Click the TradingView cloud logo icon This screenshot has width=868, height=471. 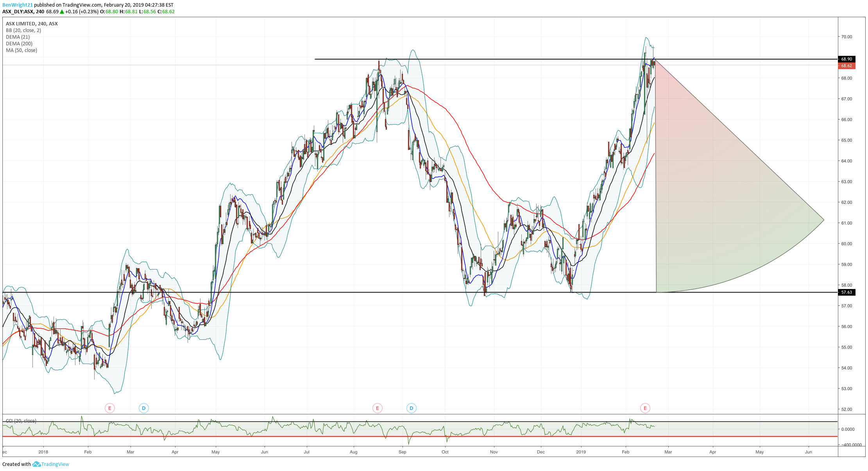[x=36, y=464]
